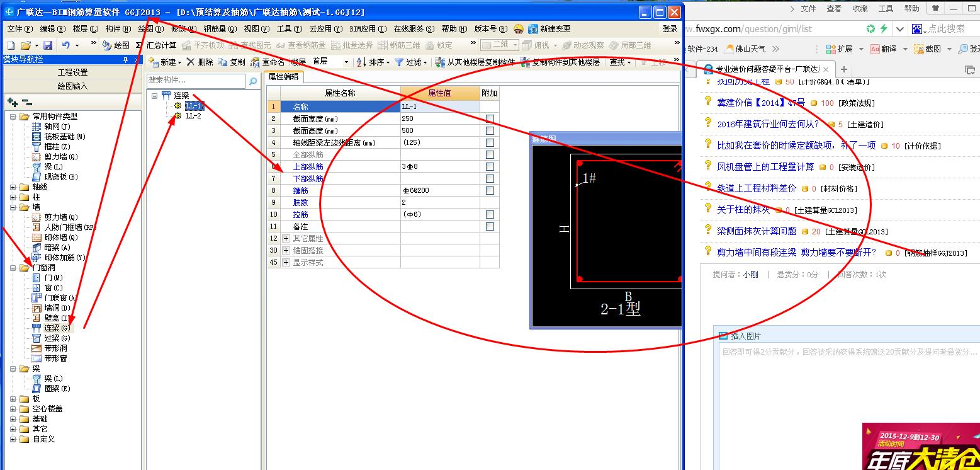Select 框柱(Z) in the component tree
The width and height of the screenshot is (980, 470).
51,147
